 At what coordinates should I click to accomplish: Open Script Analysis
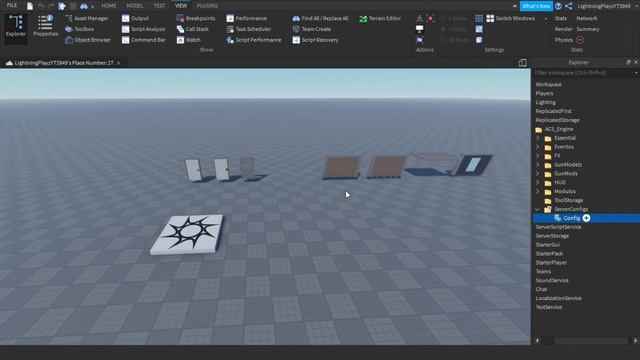tap(143, 29)
